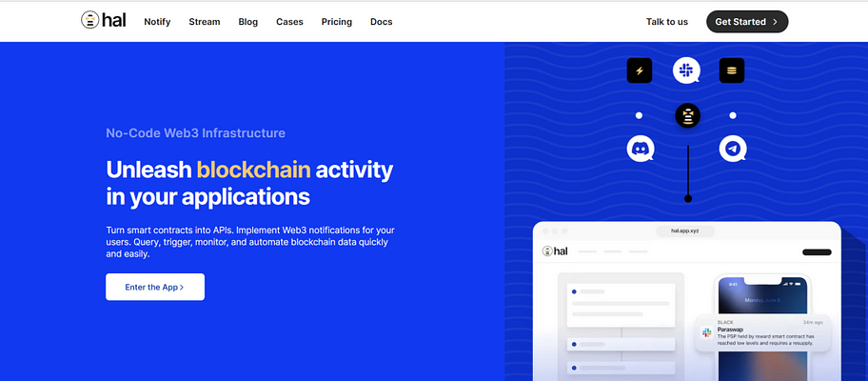Click the gold coins stack icon

coord(732,70)
